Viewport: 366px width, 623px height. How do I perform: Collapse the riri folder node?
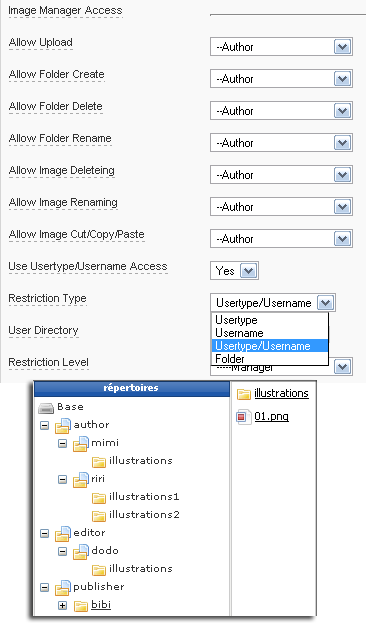pos(63,480)
